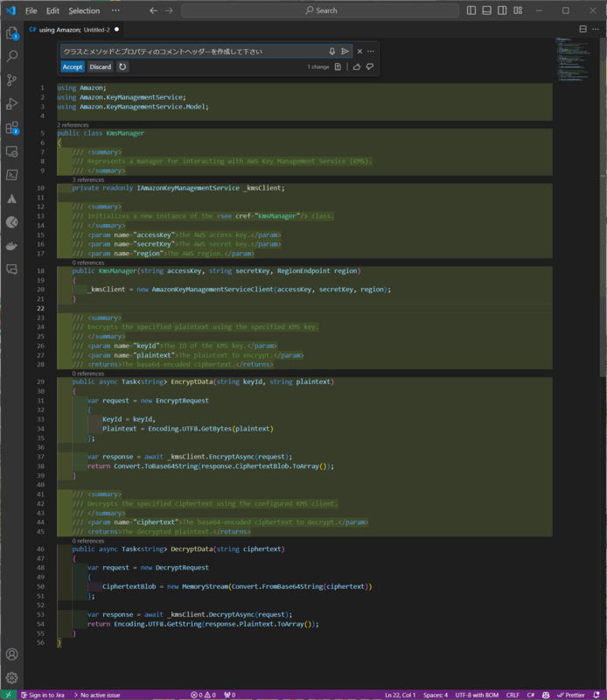This screenshot has height=700, width=607.
Task: Open the remote window indicator
Action: 8,695
